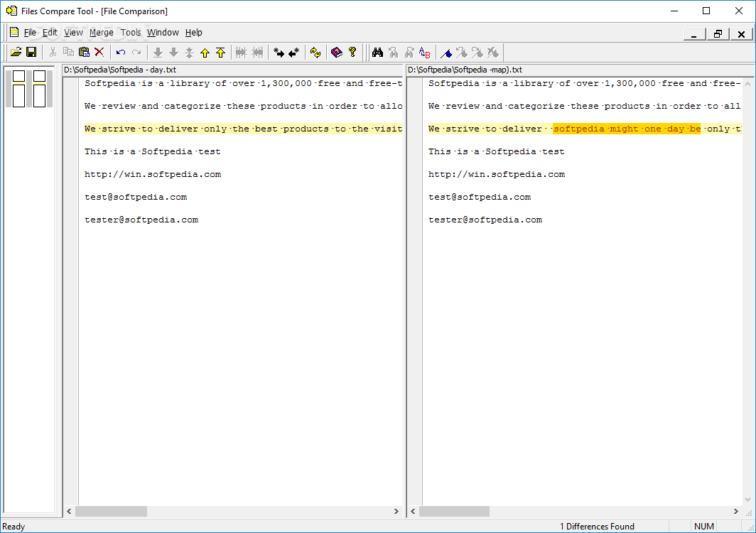Screen dimensions: 756x533
Task: Open the Tools menu
Action: coord(131,32)
